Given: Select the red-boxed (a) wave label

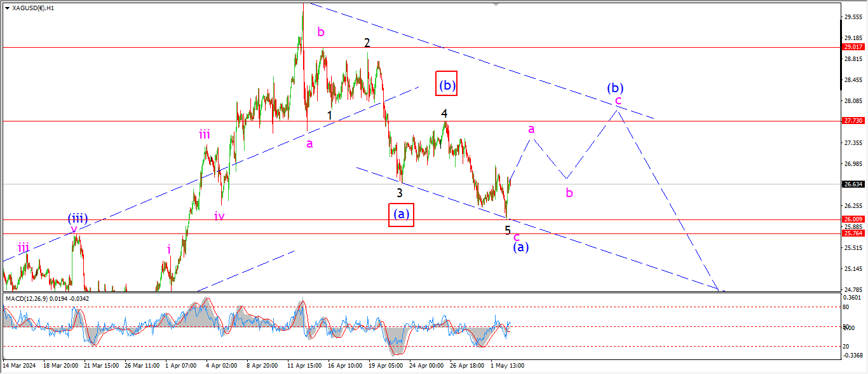Looking at the screenshot, I should pyautogui.click(x=401, y=214).
